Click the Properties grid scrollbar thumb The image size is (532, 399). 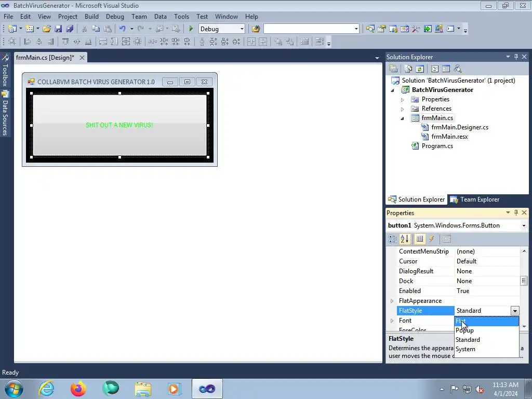click(524, 281)
